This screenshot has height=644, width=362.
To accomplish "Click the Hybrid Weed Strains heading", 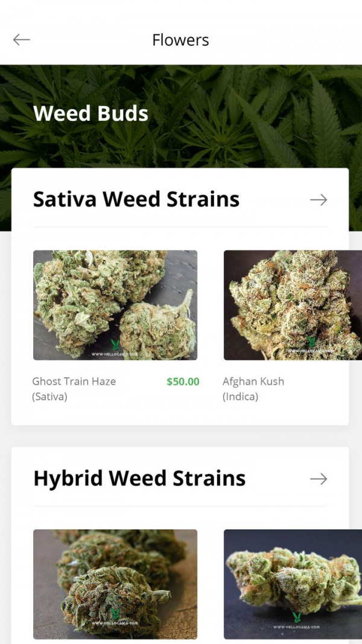I will 139,479.
